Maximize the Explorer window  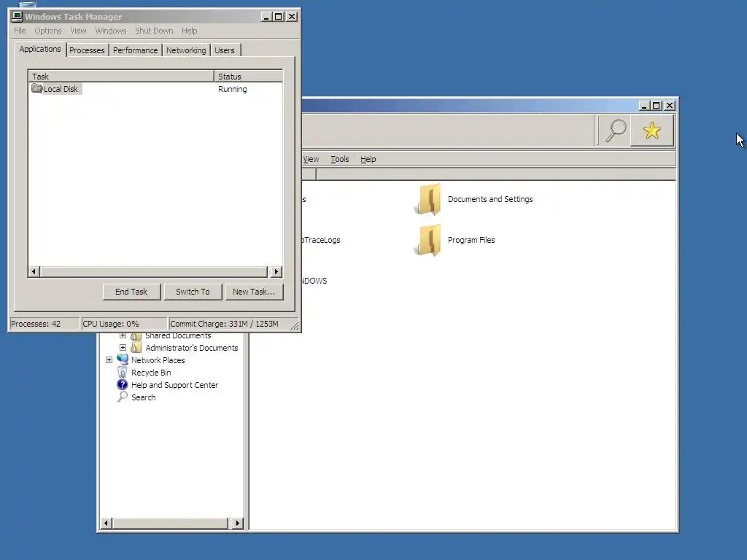[x=657, y=105]
